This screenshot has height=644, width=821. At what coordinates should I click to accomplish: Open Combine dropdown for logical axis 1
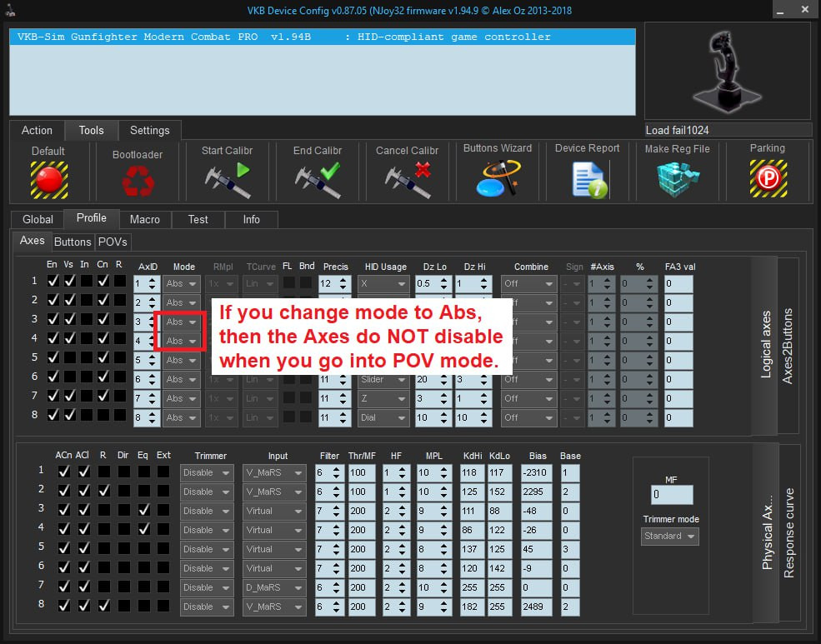click(528, 283)
